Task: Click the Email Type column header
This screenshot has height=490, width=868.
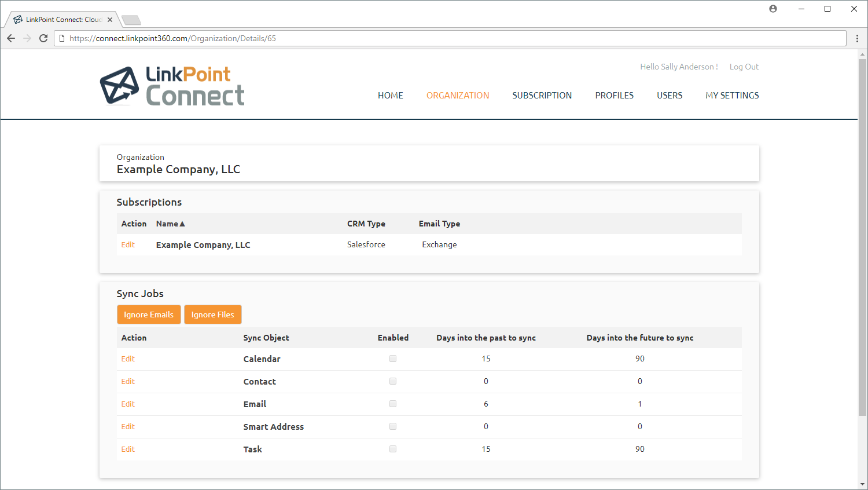Action: (440, 224)
